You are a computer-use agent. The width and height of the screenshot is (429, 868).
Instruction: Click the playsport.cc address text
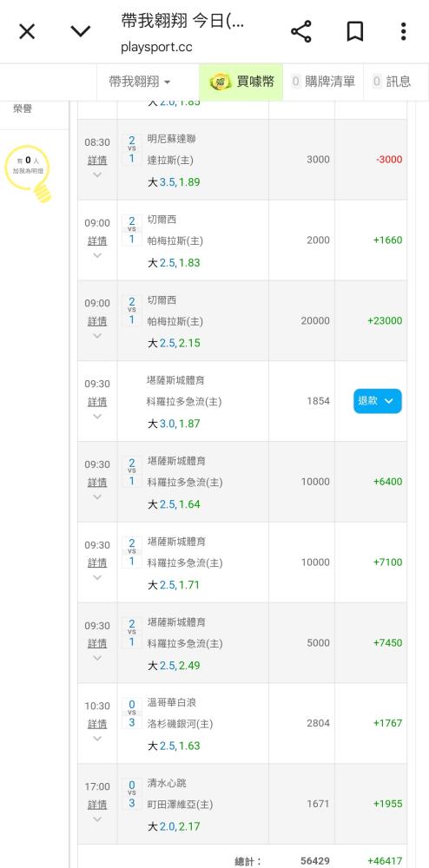tap(156, 47)
